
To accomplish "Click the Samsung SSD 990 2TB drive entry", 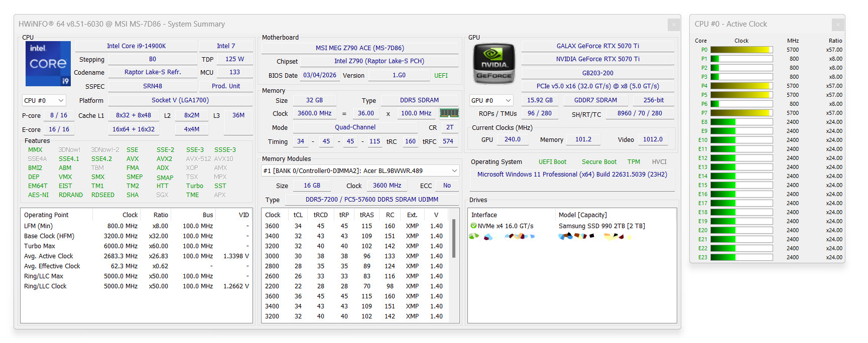I will (601, 226).
